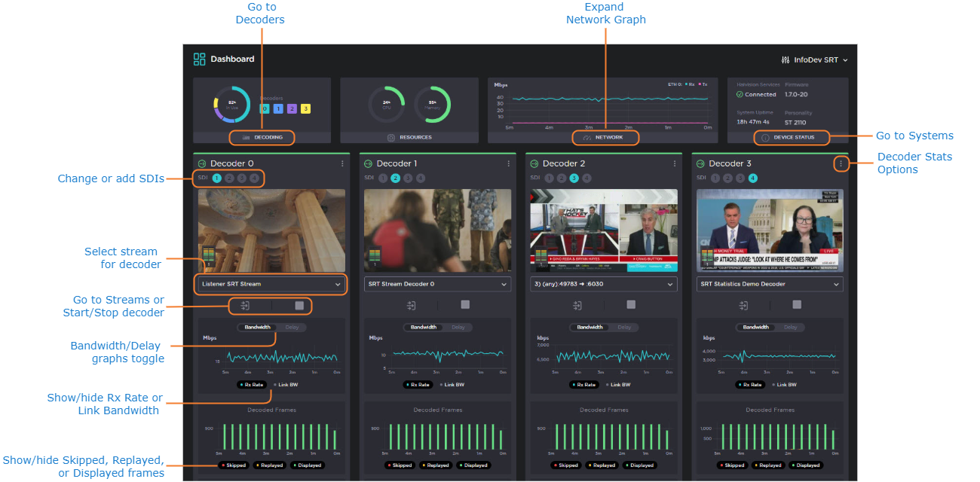Click Decoder 2 video preview thumbnail
Image resolution: width=980 pixels, height=482 pixels.
pyautogui.click(x=603, y=230)
